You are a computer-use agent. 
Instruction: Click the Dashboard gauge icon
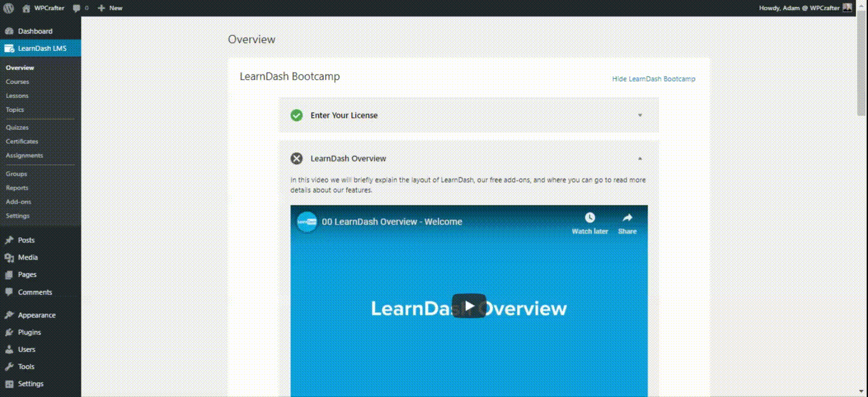pos(9,31)
